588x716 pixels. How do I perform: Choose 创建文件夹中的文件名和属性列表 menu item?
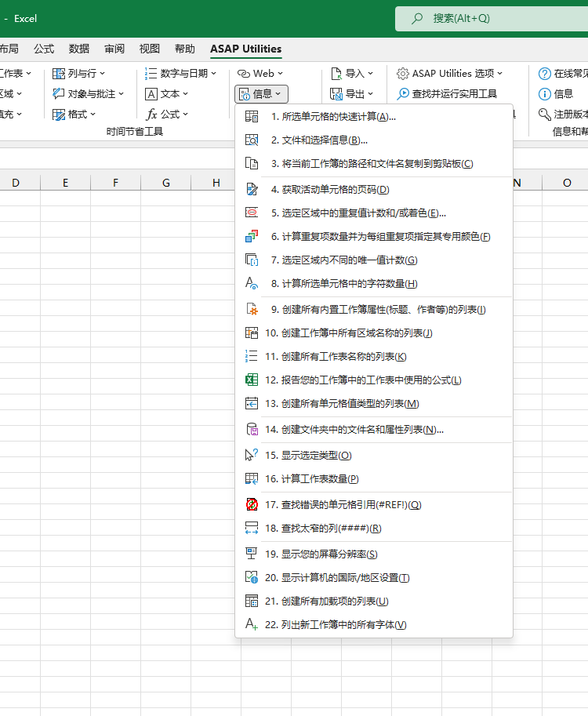click(x=374, y=430)
